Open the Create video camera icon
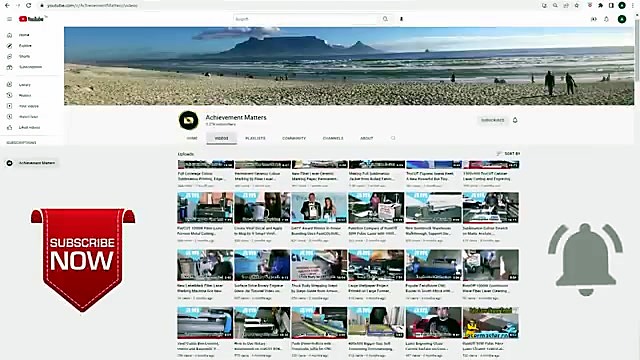This screenshot has height=360, width=640. pyautogui.click(x=593, y=19)
